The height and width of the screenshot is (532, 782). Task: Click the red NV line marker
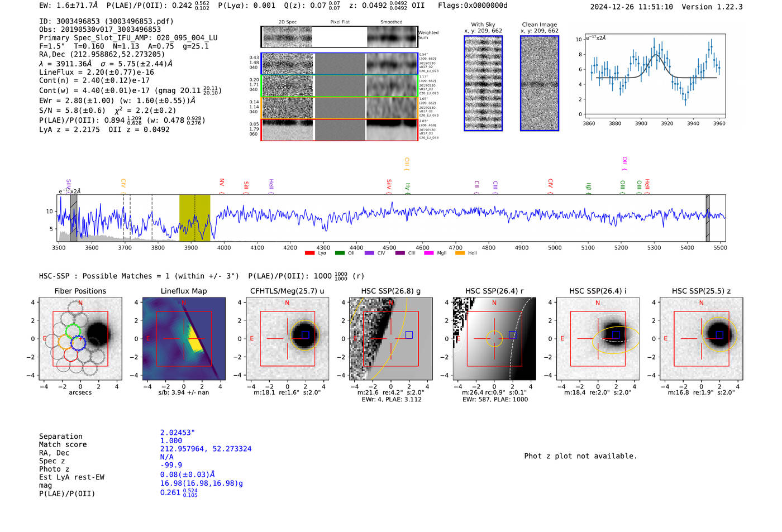222,186
